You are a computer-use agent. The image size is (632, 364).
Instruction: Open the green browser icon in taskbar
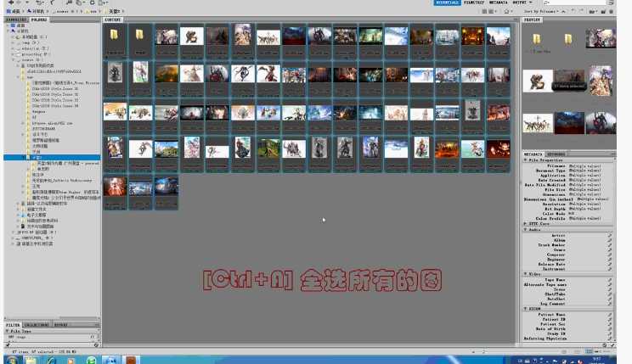click(92, 360)
